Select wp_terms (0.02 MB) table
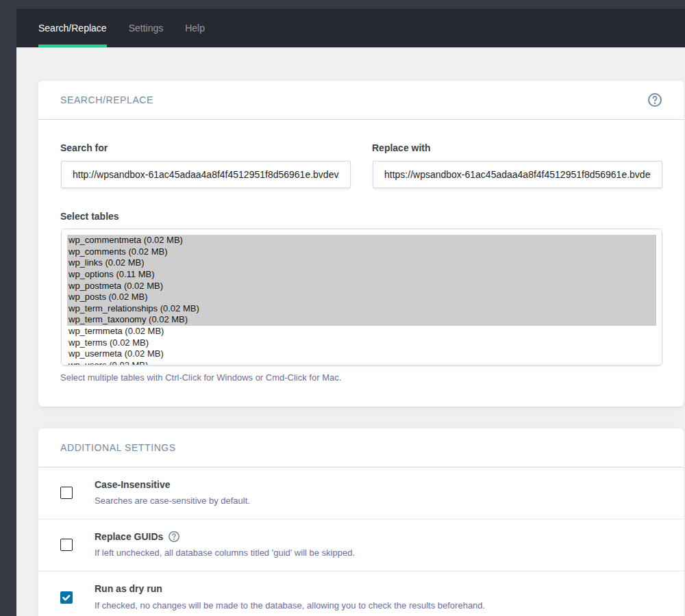Viewport: 685px width, 616px height. tap(362, 342)
